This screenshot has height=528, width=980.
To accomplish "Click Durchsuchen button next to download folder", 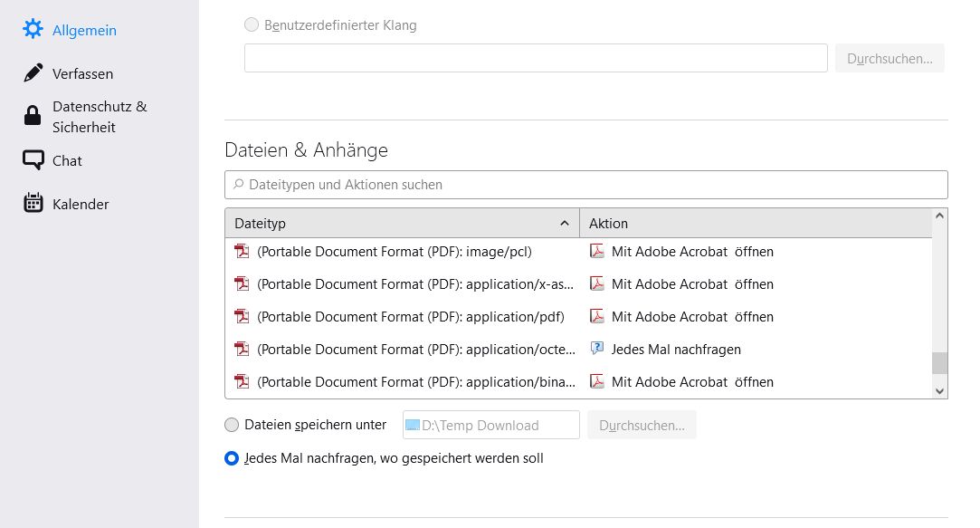I will click(x=642, y=425).
